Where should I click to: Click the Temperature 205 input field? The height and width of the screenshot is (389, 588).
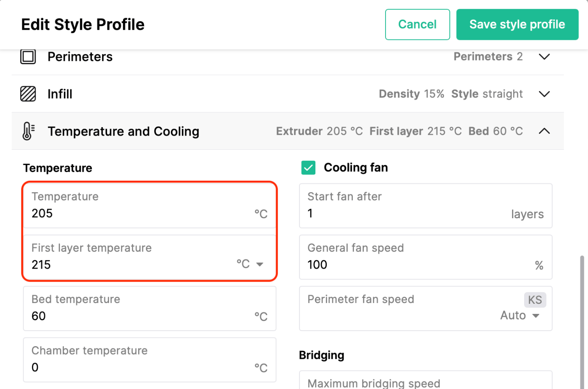pyautogui.click(x=150, y=206)
